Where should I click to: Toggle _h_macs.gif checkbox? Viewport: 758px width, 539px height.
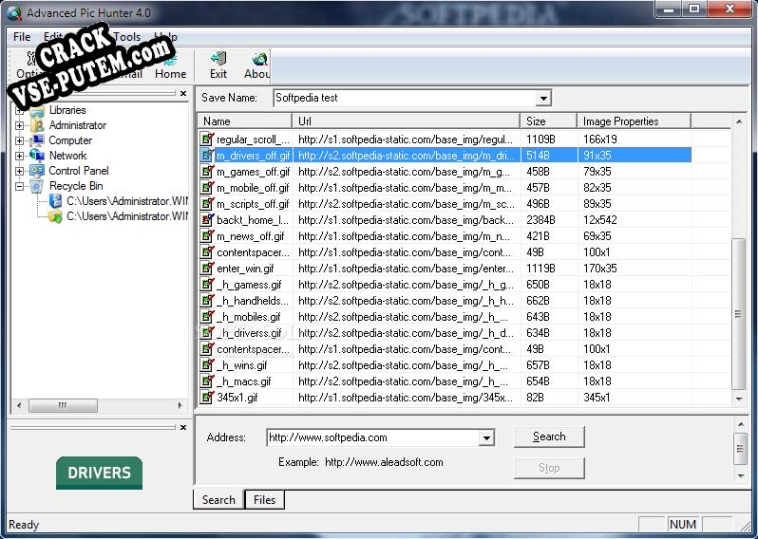click(x=207, y=381)
